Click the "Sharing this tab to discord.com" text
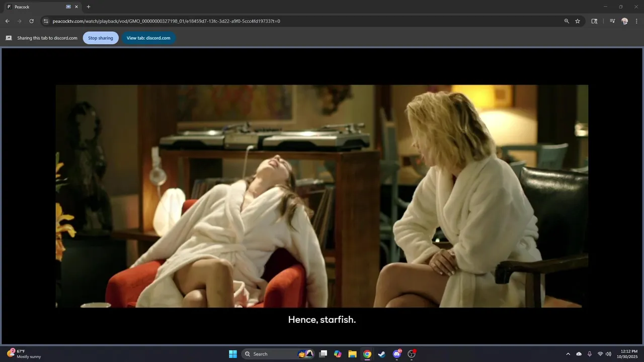The height and width of the screenshot is (362, 644). coord(47,38)
